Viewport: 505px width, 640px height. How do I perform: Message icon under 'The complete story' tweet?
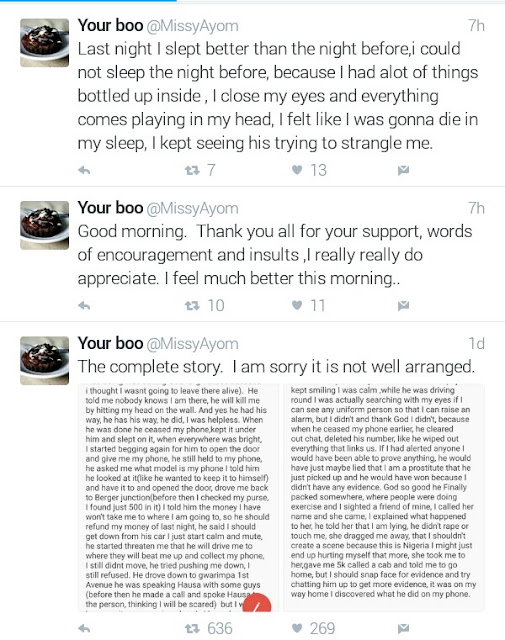403,629
